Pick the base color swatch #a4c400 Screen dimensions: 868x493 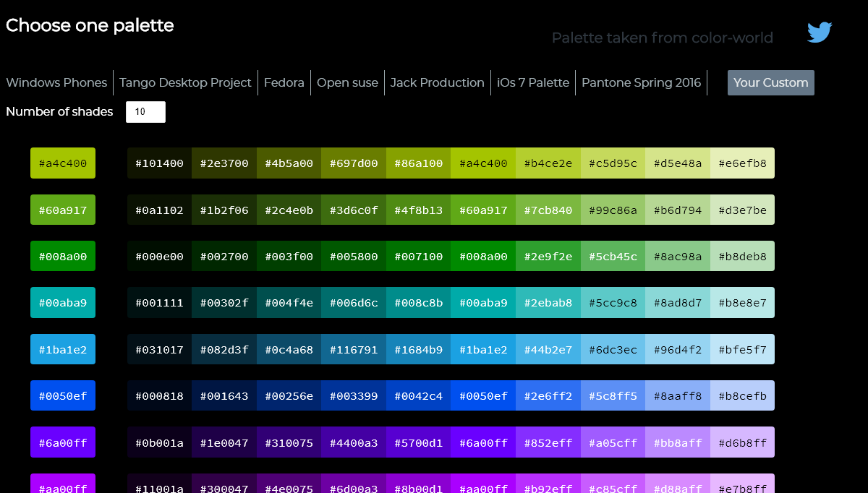(63, 163)
